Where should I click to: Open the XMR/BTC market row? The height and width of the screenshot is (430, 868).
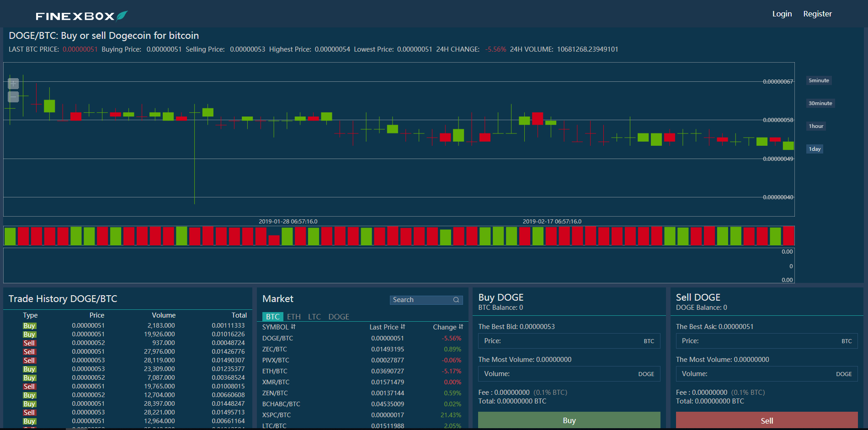click(362, 382)
